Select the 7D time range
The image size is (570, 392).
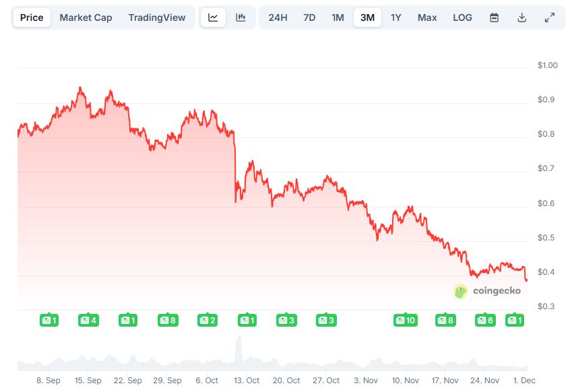pyautogui.click(x=309, y=17)
